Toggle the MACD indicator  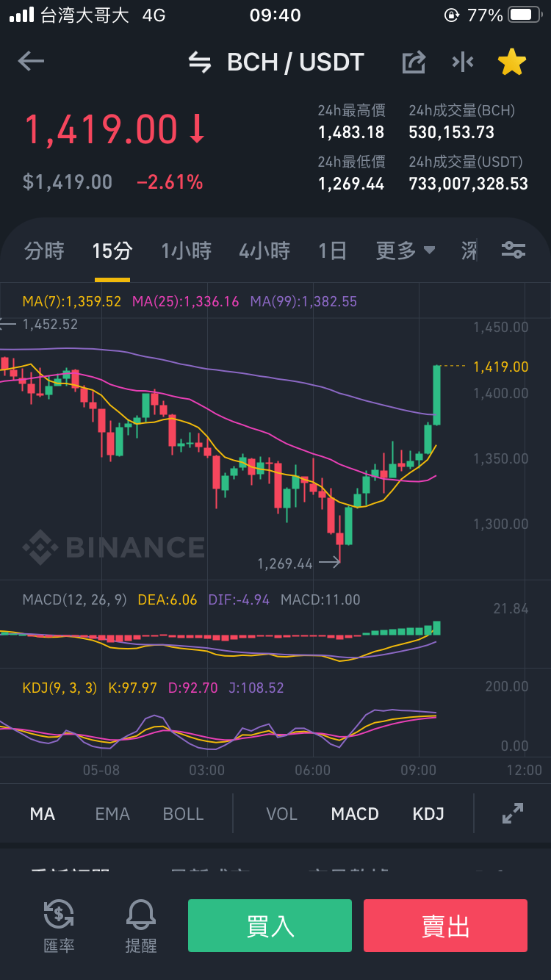coord(355,814)
